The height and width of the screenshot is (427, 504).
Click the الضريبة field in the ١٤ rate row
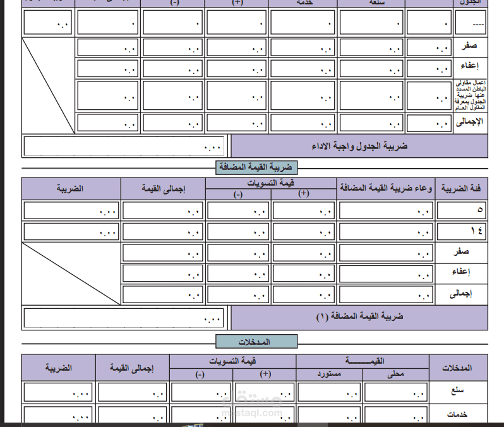coord(71,232)
